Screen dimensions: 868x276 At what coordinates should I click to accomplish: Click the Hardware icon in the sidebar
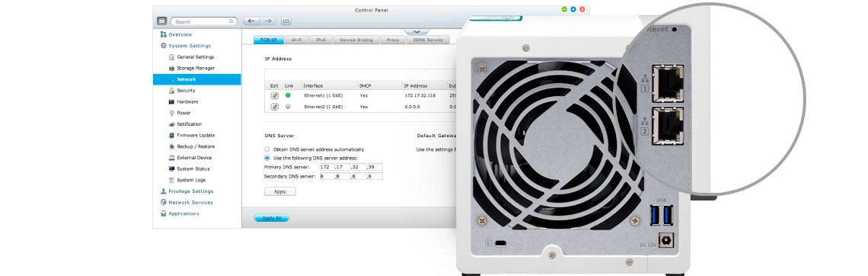171,102
